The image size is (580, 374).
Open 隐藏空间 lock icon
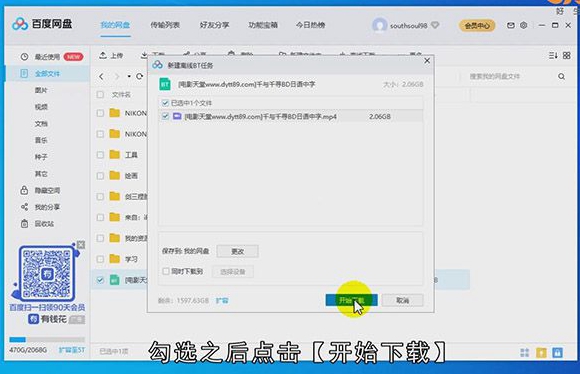point(24,190)
